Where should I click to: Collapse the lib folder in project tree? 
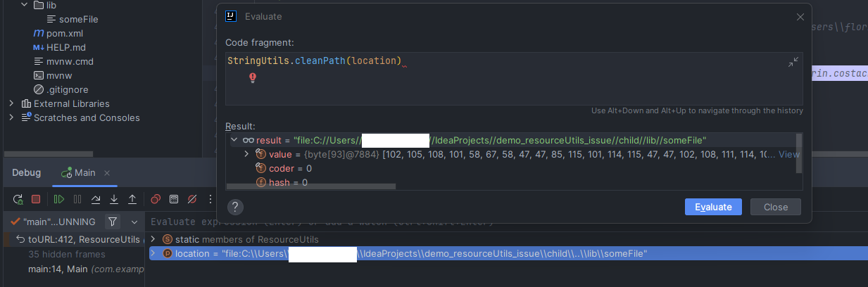24,5
